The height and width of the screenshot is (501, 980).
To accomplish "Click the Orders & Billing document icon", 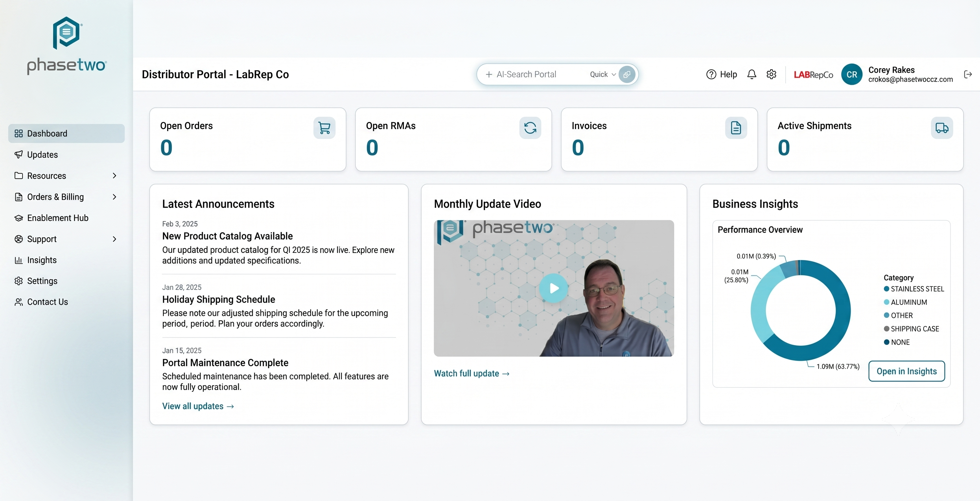I will point(18,197).
